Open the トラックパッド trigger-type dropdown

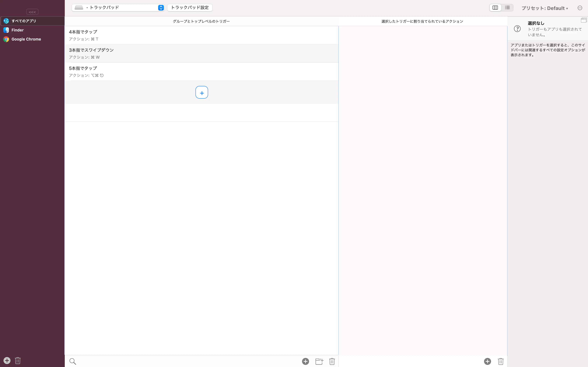[118, 8]
